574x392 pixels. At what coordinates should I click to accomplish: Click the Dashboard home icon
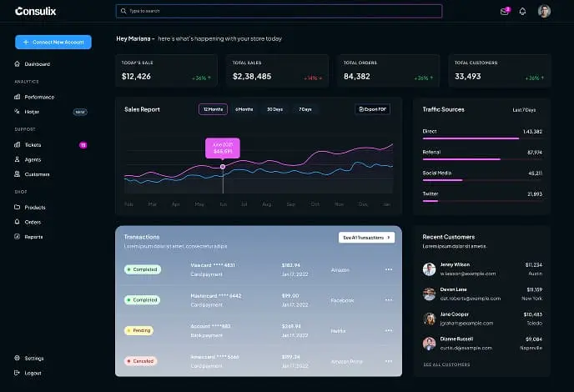coord(17,63)
